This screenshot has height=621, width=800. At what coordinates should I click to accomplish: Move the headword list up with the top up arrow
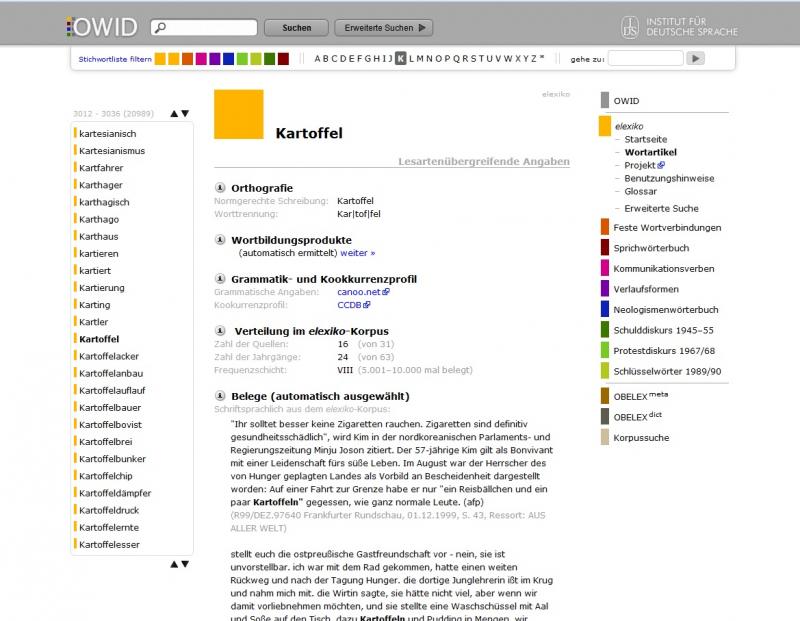(x=174, y=113)
